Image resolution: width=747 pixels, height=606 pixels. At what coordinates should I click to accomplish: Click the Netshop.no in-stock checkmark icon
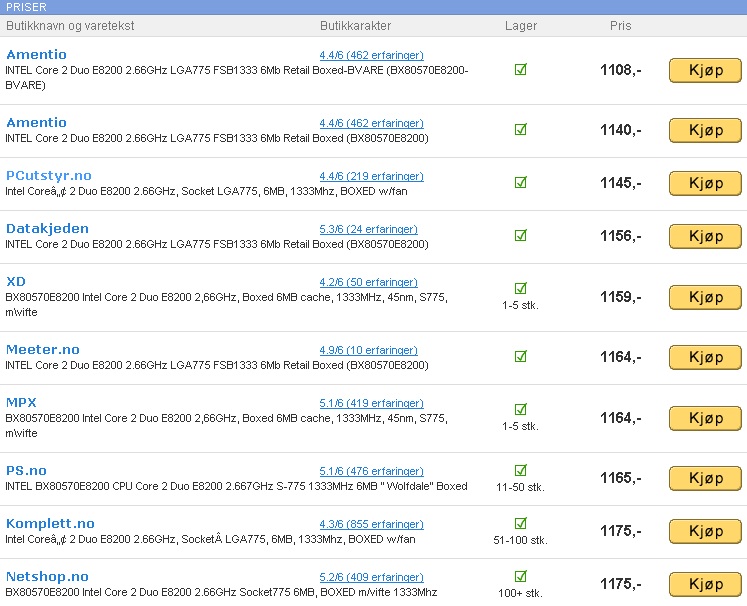click(521, 576)
